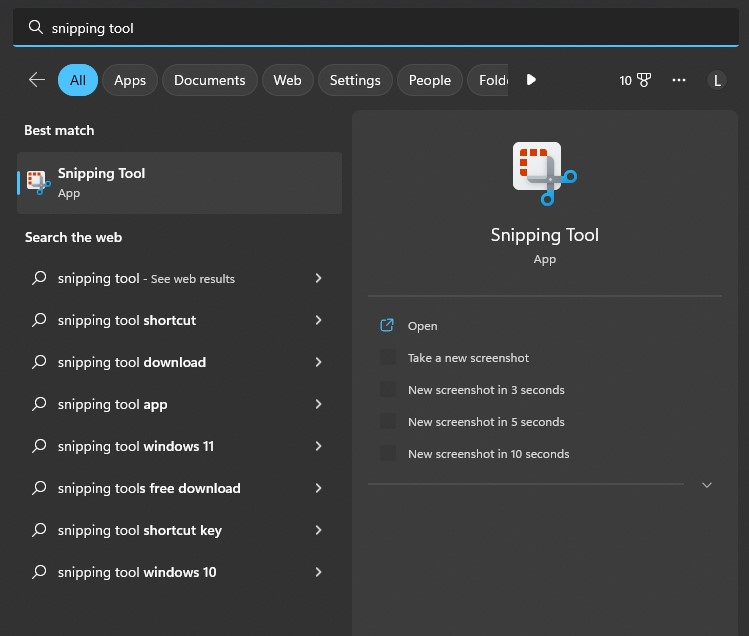749x636 pixels.
Task: Click 'snipping tool windows 10' suggestion text
Action: (x=137, y=572)
